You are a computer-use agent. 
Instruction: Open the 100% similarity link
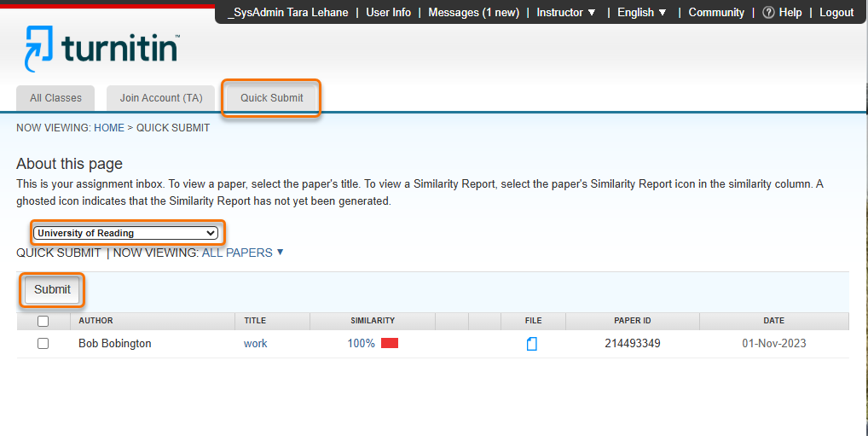[x=361, y=344]
